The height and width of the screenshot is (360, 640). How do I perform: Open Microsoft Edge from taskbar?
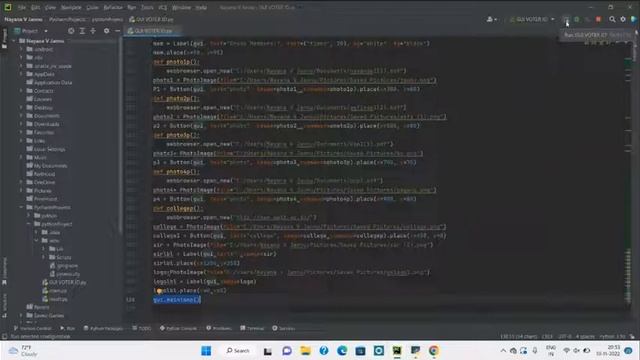coord(342,351)
